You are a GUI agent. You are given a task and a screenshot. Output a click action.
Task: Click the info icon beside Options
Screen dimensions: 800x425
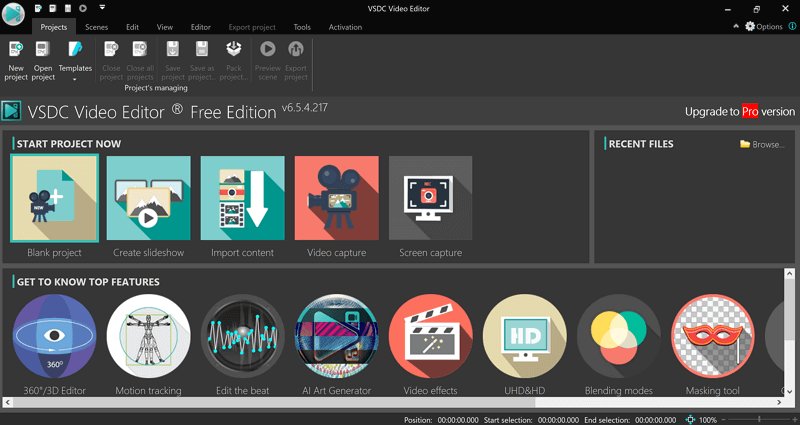tap(792, 26)
